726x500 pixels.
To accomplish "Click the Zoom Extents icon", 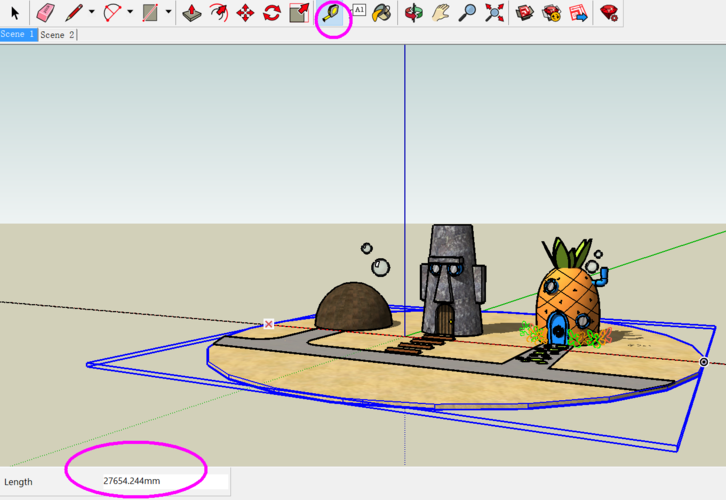I will click(x=494, y=13).
